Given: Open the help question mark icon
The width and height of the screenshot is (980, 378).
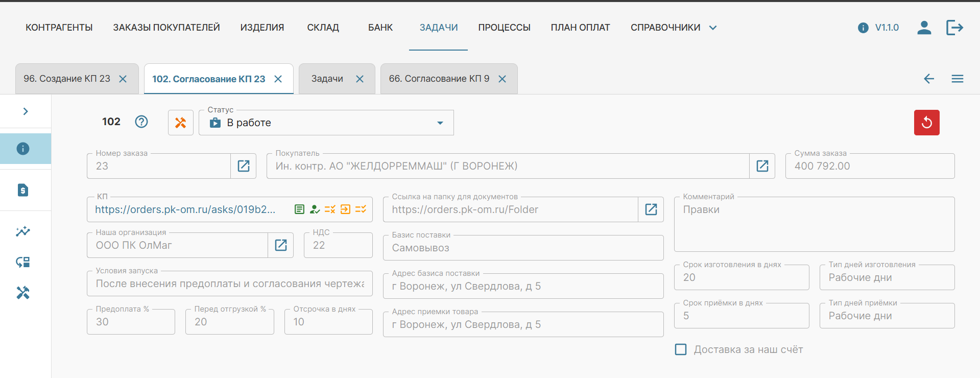Looking at the screenshot, I should pos(141,122).
